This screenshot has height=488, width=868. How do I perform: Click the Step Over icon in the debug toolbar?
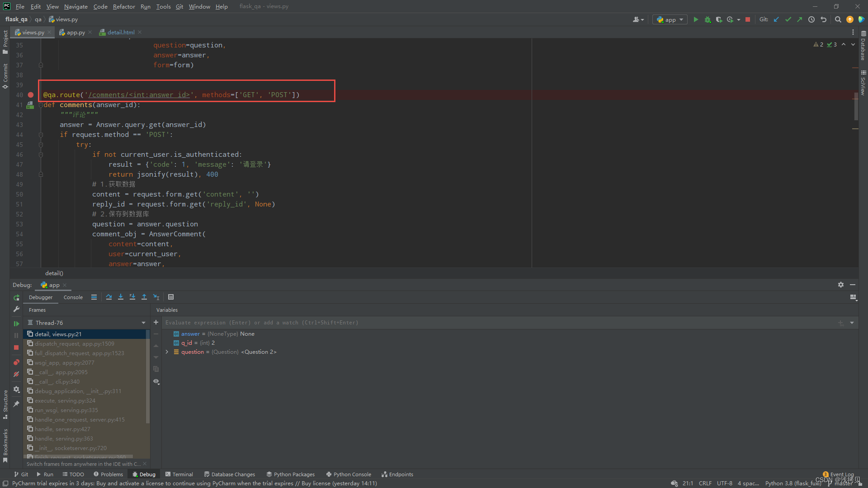pos(108,297)
